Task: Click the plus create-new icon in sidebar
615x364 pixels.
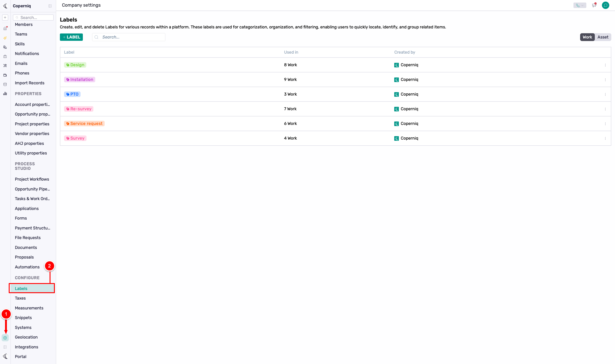Action: coord(5,17)
